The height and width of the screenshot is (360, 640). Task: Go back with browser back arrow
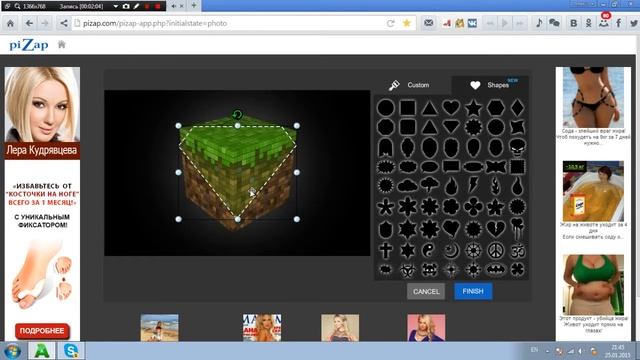pyautogui.click(x=29, y=23)
